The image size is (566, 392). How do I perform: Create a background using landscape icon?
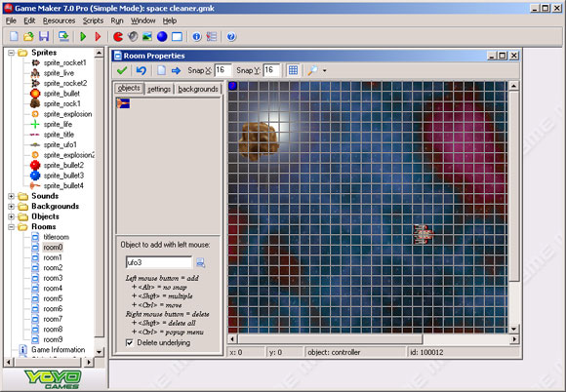tap(147, 36)
